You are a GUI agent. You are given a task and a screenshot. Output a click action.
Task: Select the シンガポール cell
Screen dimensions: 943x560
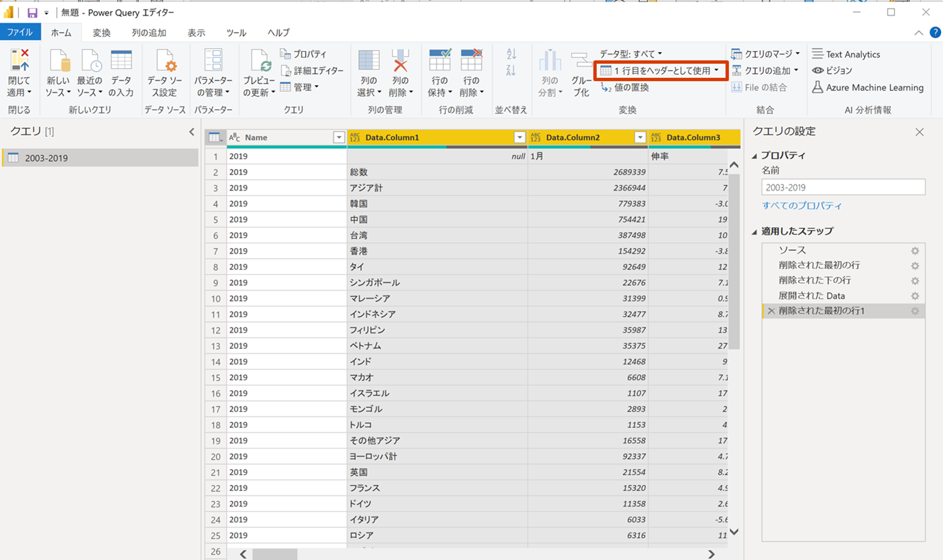pos(437,283)
